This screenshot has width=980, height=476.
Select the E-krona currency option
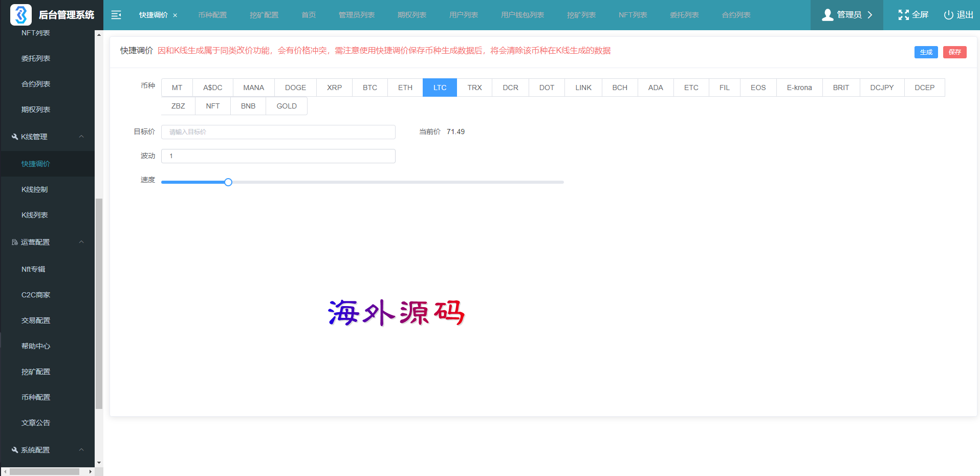tap(799, 88)
